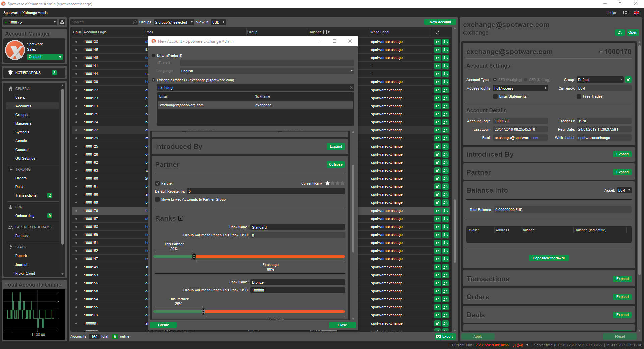Open account 1000138 in external view
This screenshot has height=349, width=644.
(x=437, y=42)
